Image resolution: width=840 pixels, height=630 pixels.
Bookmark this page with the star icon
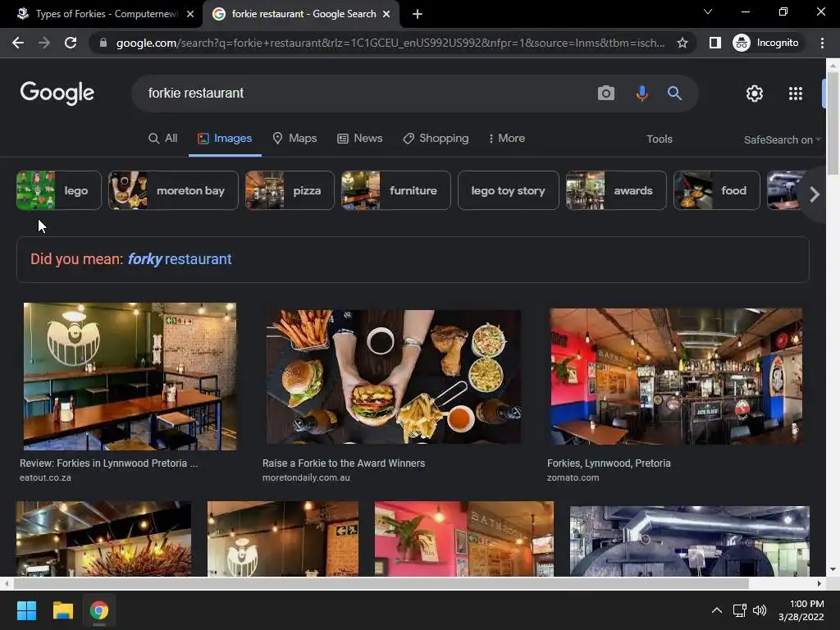682,43
